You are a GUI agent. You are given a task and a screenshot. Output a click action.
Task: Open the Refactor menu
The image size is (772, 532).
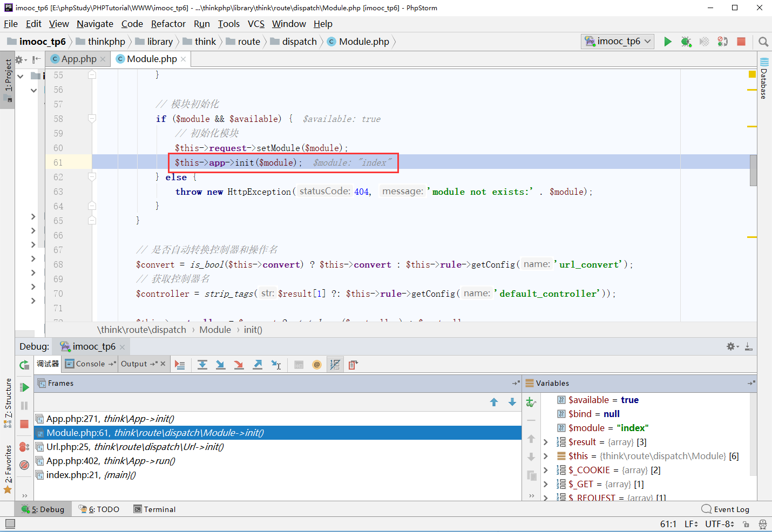(x=168, y=24)
